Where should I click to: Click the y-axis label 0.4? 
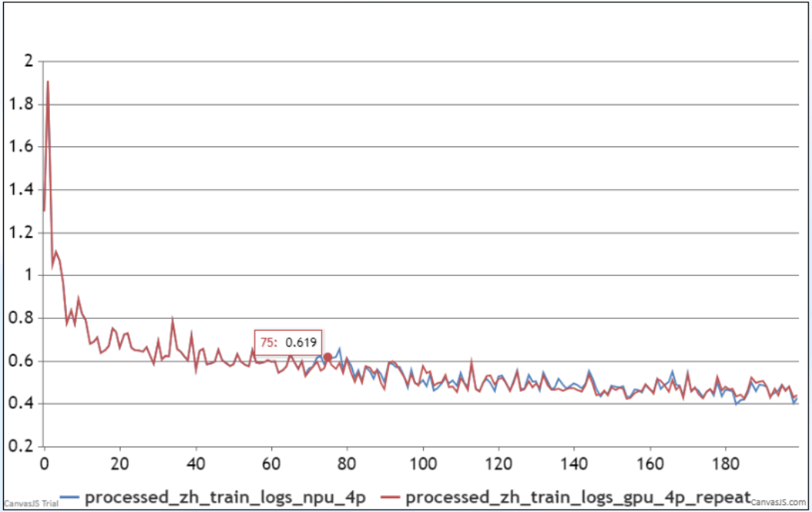[x=21, y=404]
